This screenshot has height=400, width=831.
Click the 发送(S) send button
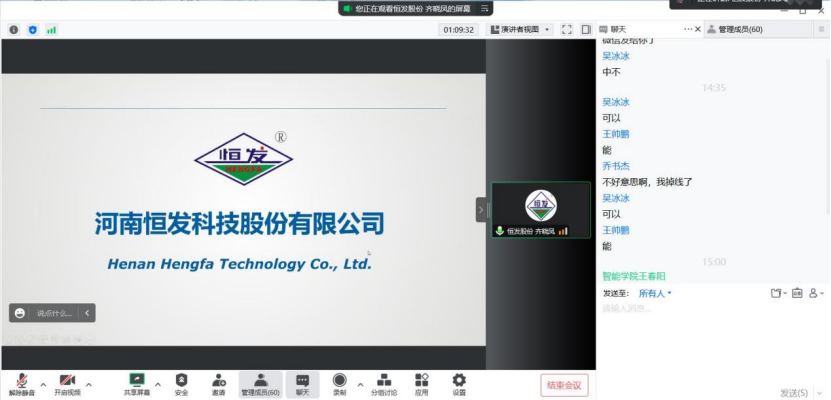click(x=794, y=393)
